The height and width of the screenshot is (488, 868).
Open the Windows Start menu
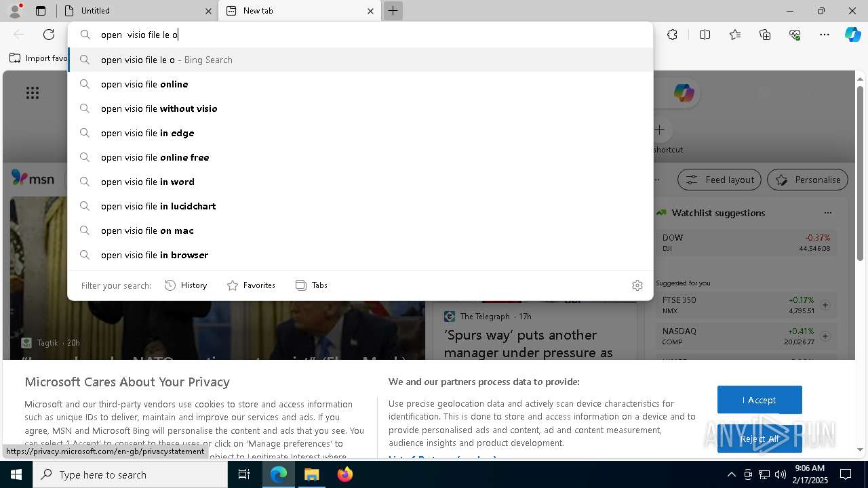point(16,474)
